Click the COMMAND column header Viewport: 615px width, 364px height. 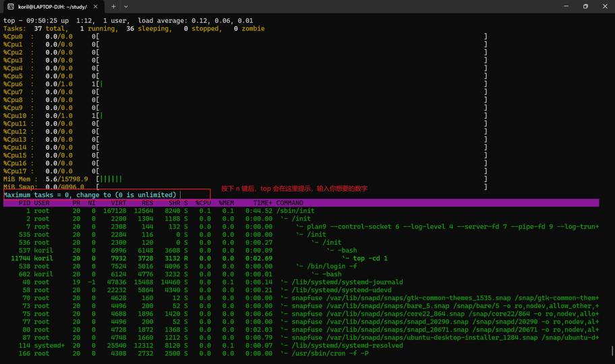pyautogui.click(x=289, y=203)
